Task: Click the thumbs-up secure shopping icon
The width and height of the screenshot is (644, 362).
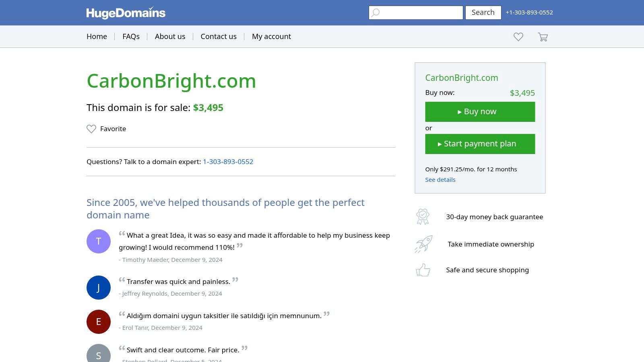Action: 423,270
